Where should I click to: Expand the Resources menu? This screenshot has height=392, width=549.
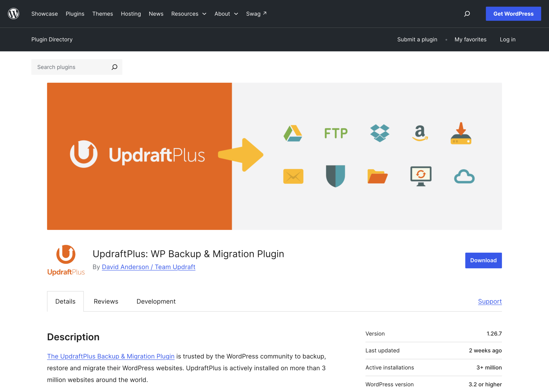189,14
